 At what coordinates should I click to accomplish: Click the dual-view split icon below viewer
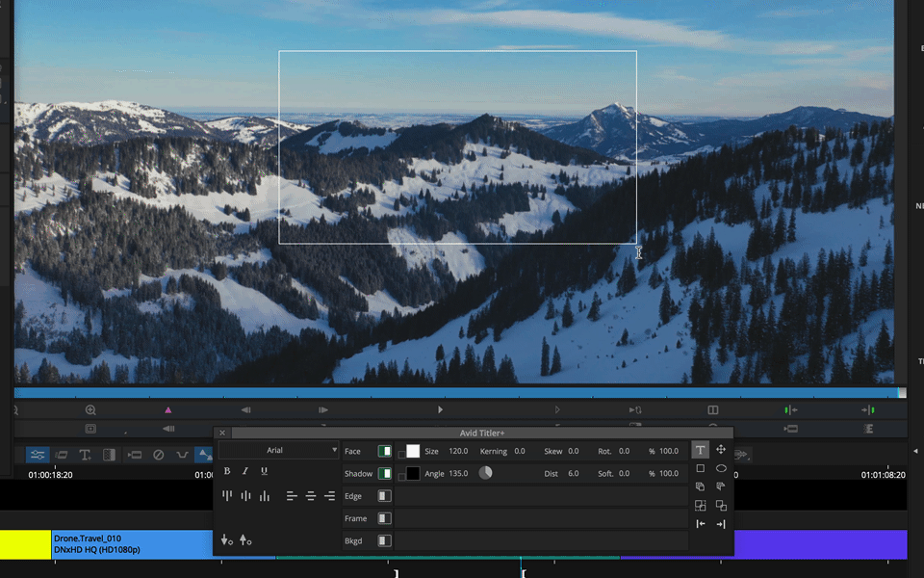click(x=712, y=410)
